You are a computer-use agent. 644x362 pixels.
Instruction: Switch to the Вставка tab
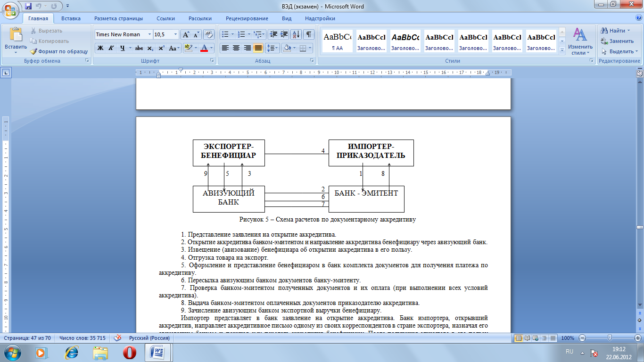click(71, 18)
